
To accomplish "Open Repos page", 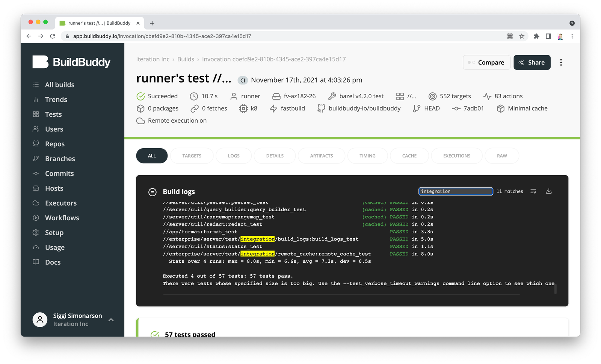I will [55, 144].
